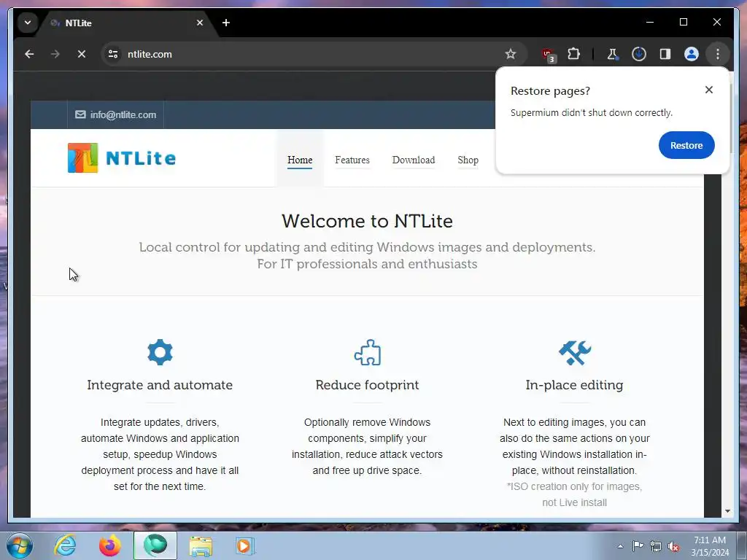Screen dimensions: 747x560
Task: Click the Action Center flag icon
Action: point(638,546)
